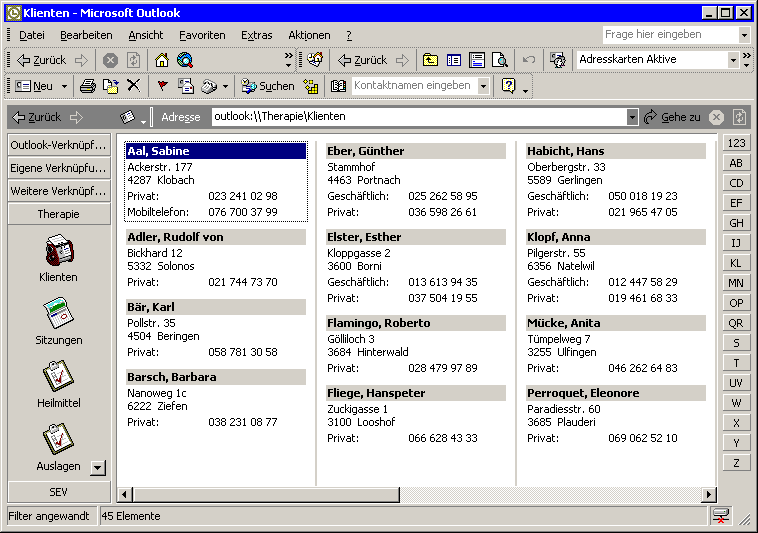Click the Gehe zu button
758x533 pixels.
[x=672, y=117]
